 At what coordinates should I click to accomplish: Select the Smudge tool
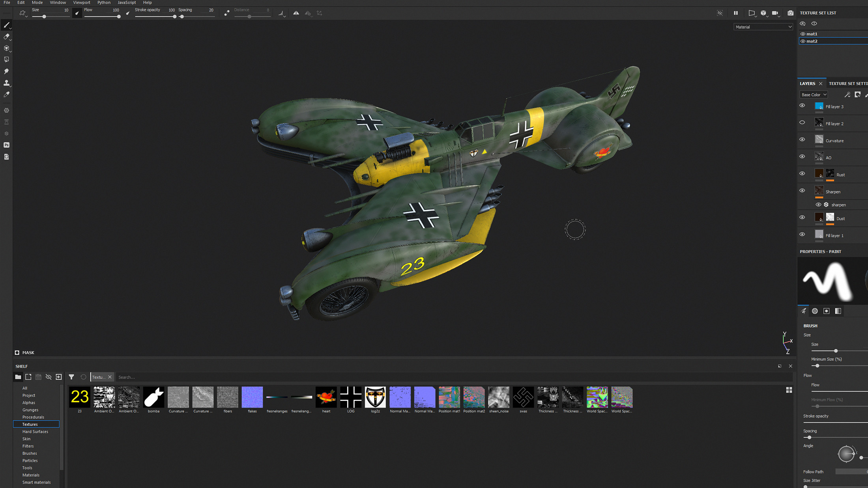pyautogui.click(x=6, y=71)
